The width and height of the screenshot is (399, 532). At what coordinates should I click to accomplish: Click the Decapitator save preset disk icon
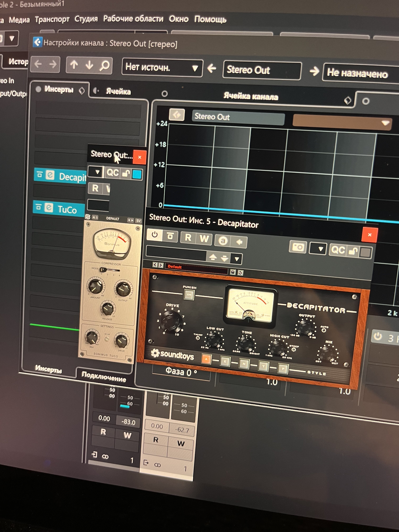[233, 272]
